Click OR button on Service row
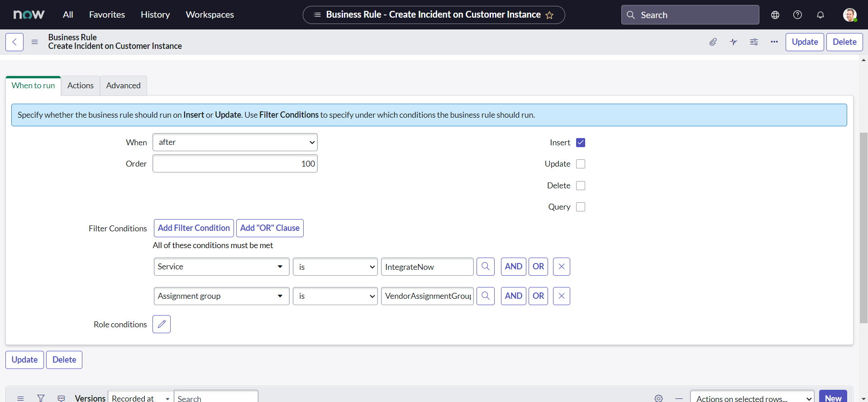The width and height of the screenshot is (868, 402). pos(538,267)
